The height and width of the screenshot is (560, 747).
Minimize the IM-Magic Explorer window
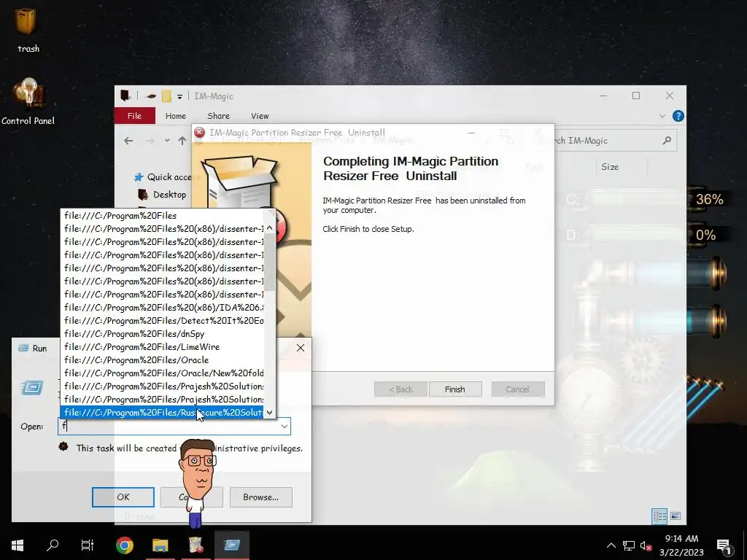point(603,96)
